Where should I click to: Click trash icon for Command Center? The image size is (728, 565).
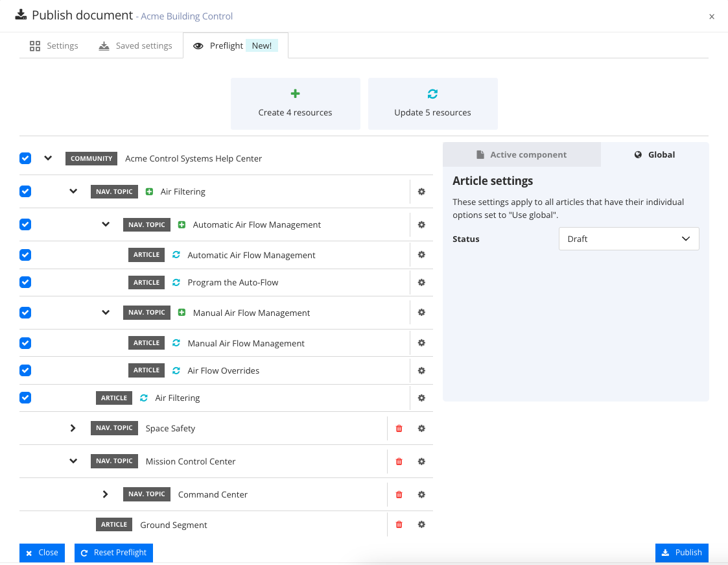[399, 494]
